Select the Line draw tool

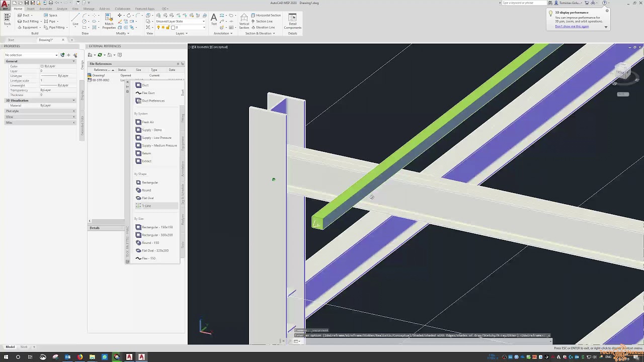click(x=75, y=19)
